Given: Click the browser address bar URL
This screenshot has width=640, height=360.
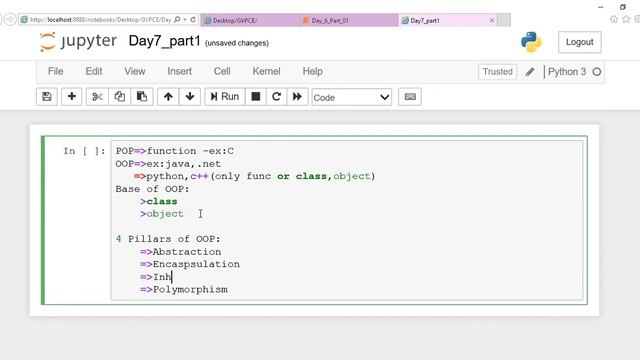Looking at the screenshot, I should 101,20.
